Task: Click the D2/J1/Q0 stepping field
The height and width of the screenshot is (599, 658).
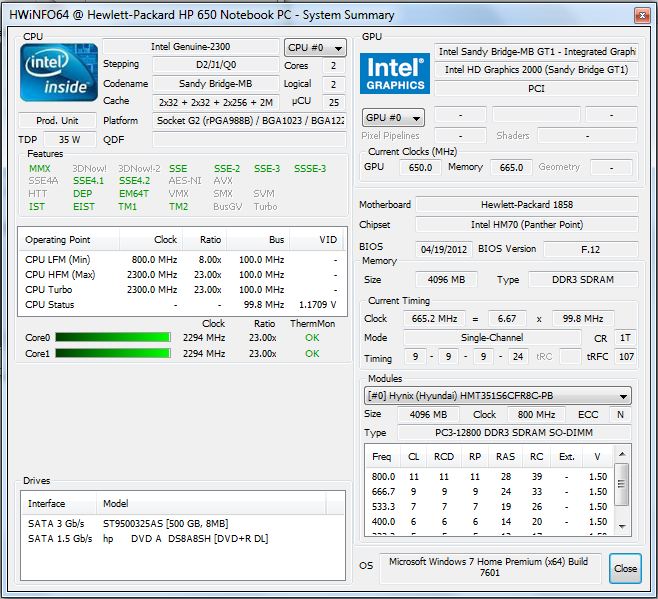Action: pyautogui.click(x=216, y=65)
